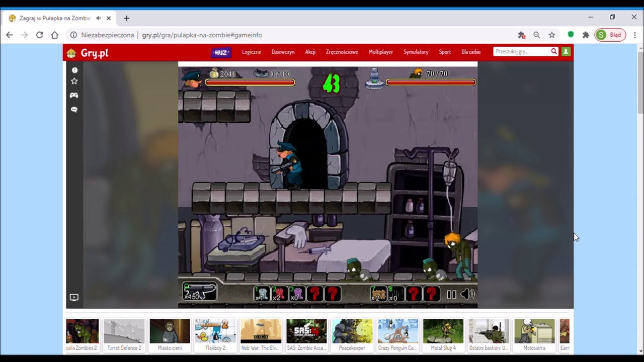
Task: Open the Nob War: The Elves thumbnail
Action: [x=261, y=335]
